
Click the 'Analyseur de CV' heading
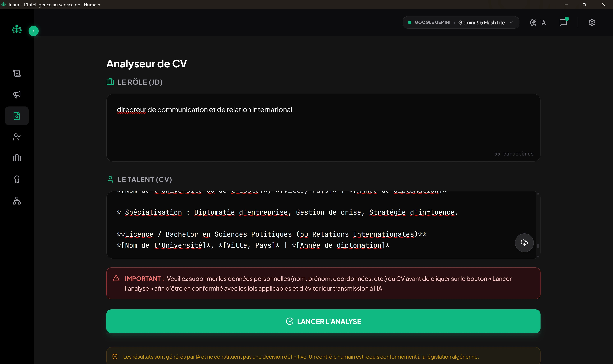tap(147, 64)
